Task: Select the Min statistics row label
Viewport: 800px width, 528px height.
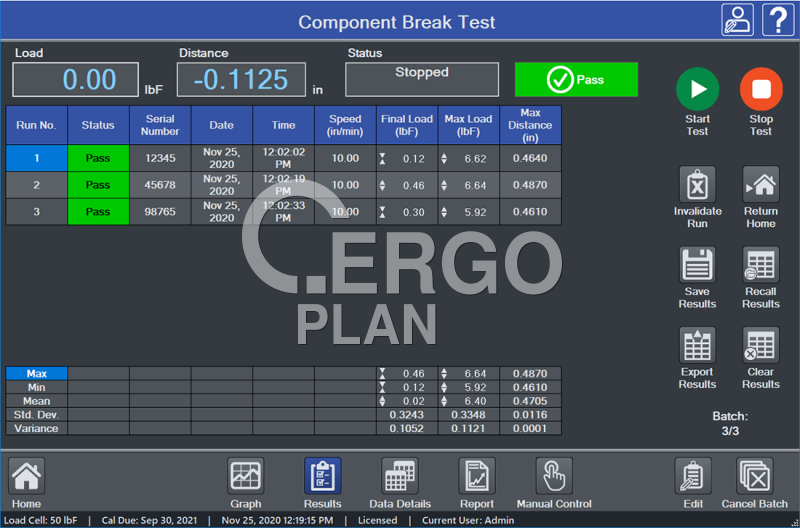Action: [x=36, y=387]
